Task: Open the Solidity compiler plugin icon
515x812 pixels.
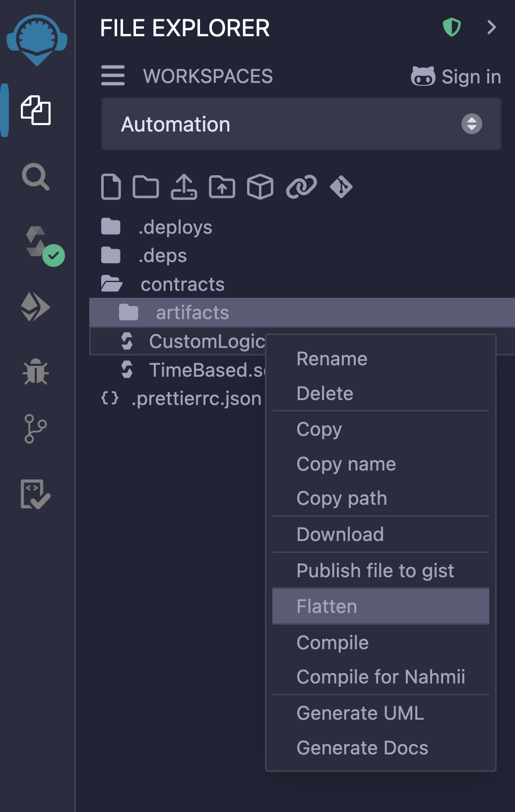Action: (37, 243)
